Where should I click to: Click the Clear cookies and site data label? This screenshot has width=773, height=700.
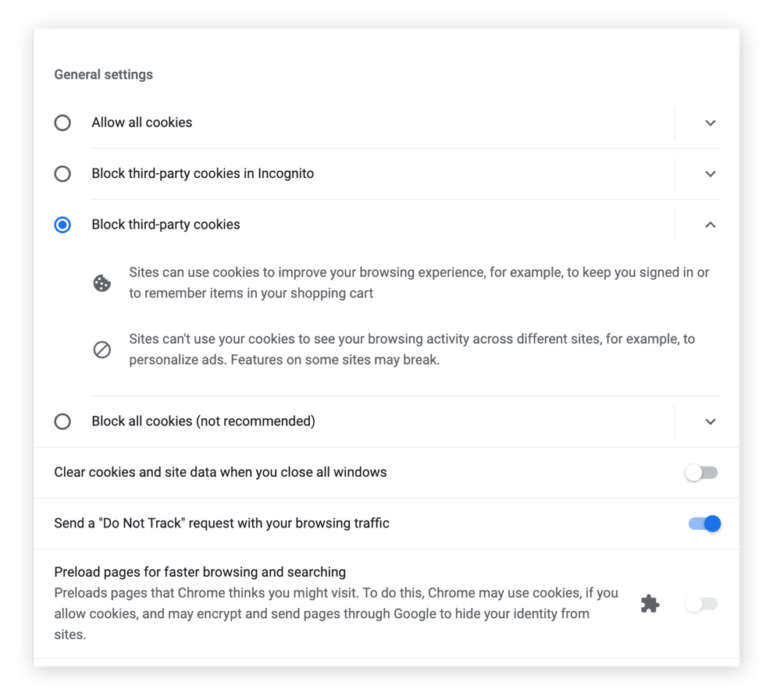pos(219,472)
